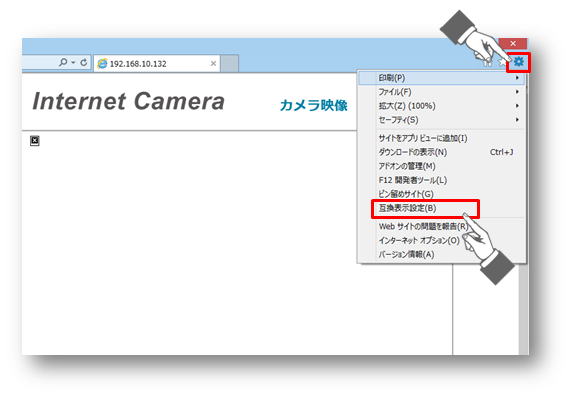This screenshot has height=397, width=571.
Task: Open a new blank tab
Action: coord(230,64)
